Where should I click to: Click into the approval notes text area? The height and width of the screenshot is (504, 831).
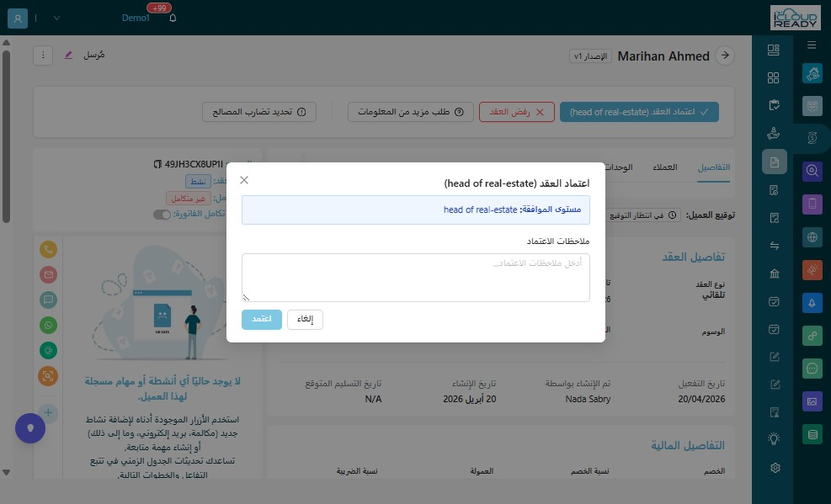coord(416,278)
